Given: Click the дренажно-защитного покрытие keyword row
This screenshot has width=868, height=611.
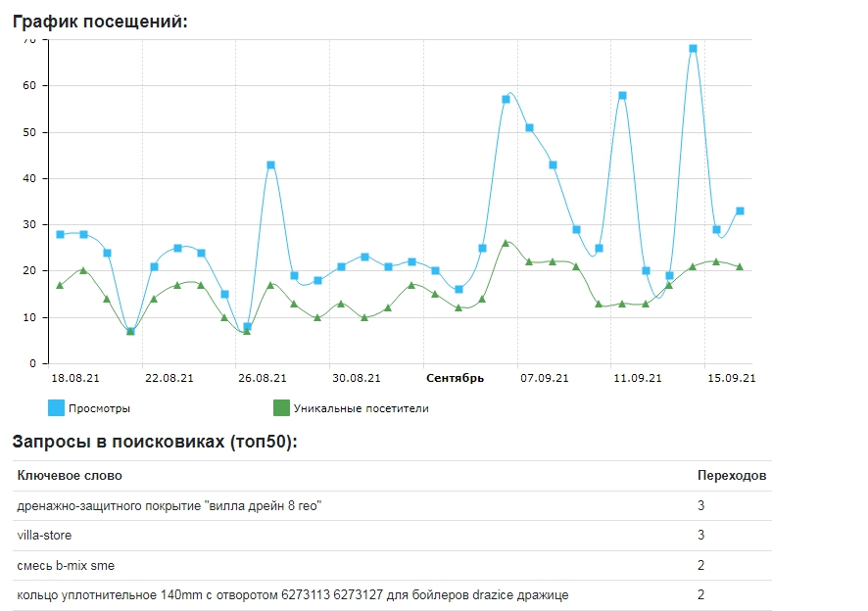Looking at the screenshot, I should [x=169, y=505].
